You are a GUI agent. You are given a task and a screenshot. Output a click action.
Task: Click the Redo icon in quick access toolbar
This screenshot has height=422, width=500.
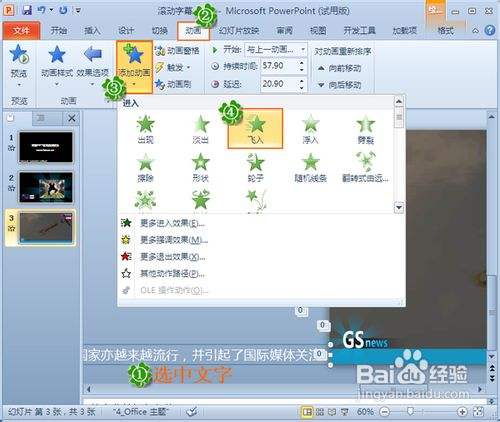[63, 10]
